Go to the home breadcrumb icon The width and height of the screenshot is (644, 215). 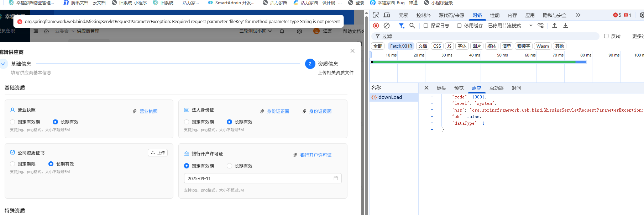46,31
